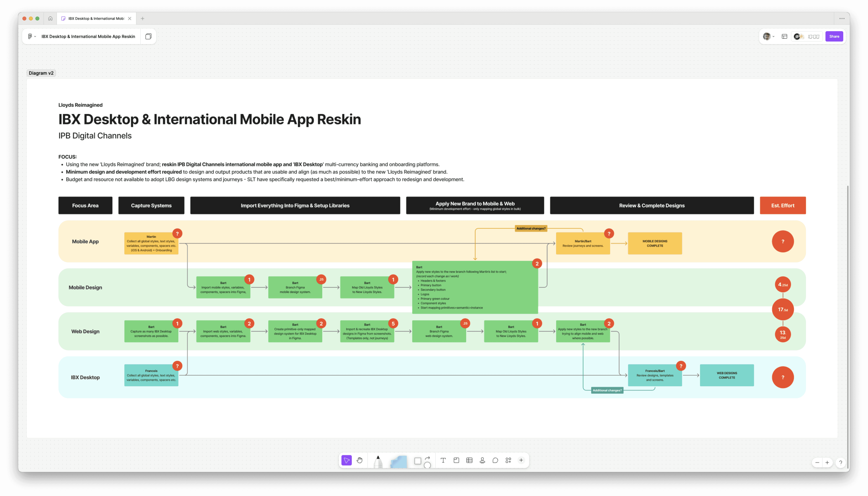The image size is (868, 496).
Task: Expand more tools plus button
Action: pos(521,460)
